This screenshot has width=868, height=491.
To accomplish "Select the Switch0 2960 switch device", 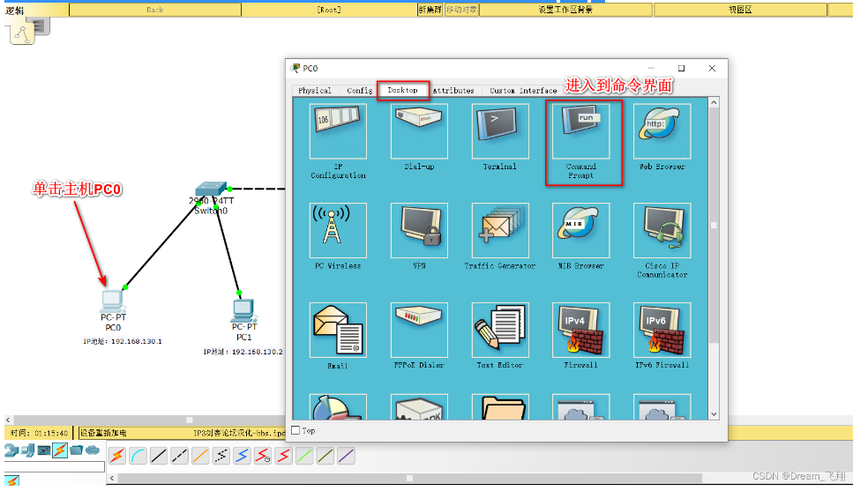I will pyautogui.click(x=210, y=190).
